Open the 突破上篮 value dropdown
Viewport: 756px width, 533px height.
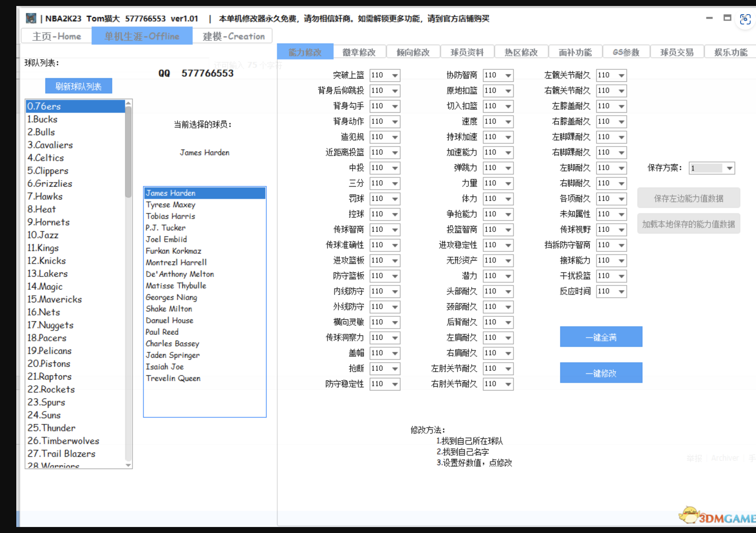[x=395, y=75]
